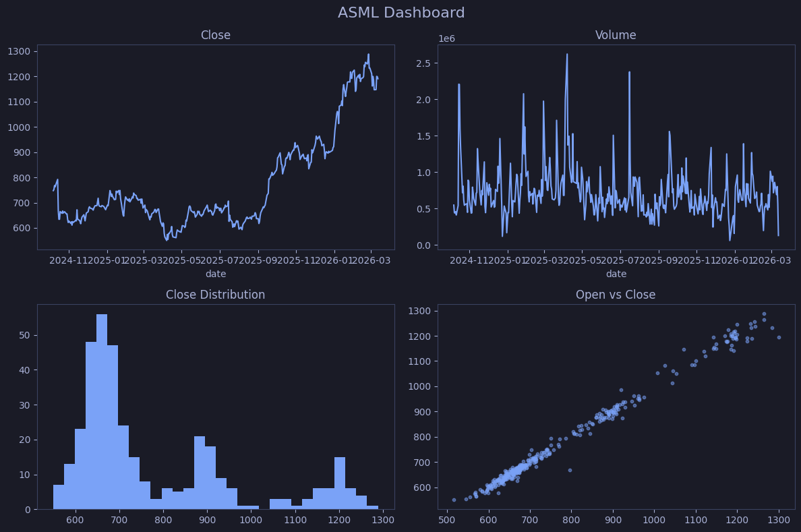Viewport: 801px width, 532px height.
Task: Click the 'Open vs Close' chart title
Action: [616, 295]
